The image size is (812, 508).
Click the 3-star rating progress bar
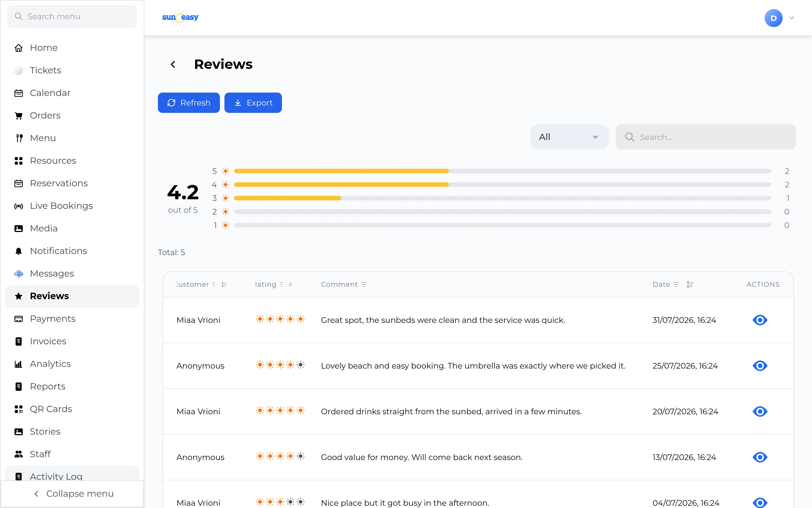coord(502,198)
